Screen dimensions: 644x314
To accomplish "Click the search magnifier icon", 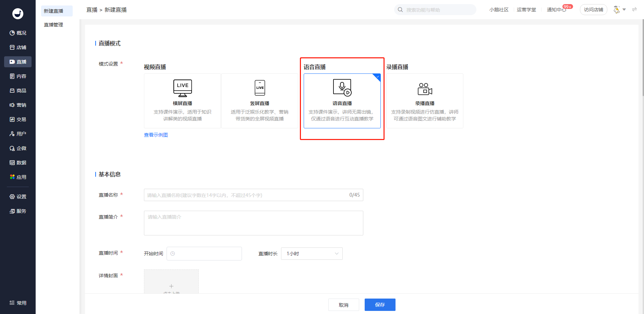I will pos(400,10).
